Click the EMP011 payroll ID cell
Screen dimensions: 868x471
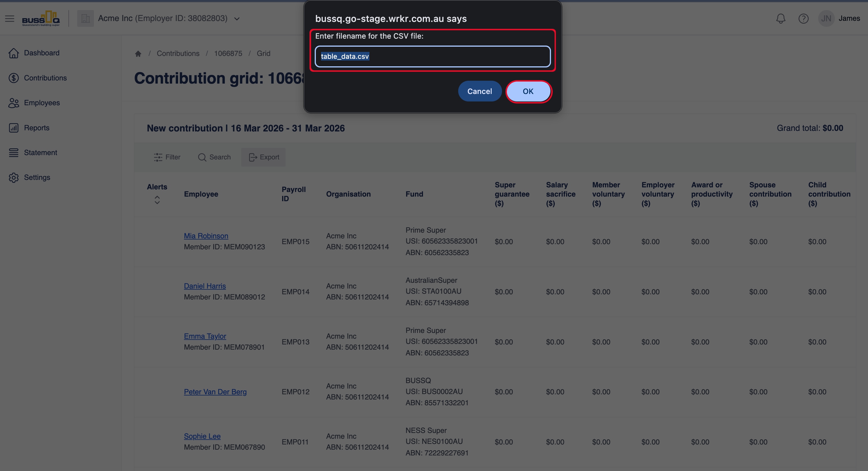295,442
